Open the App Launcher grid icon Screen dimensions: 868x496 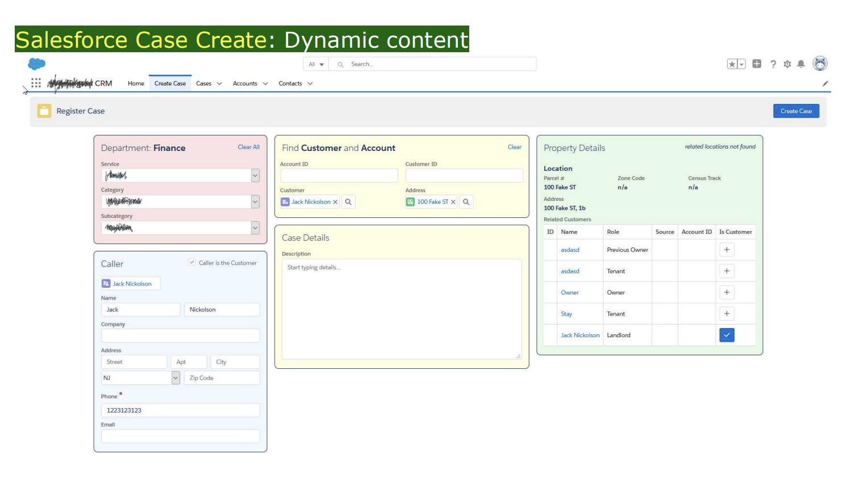pos(36,83)
